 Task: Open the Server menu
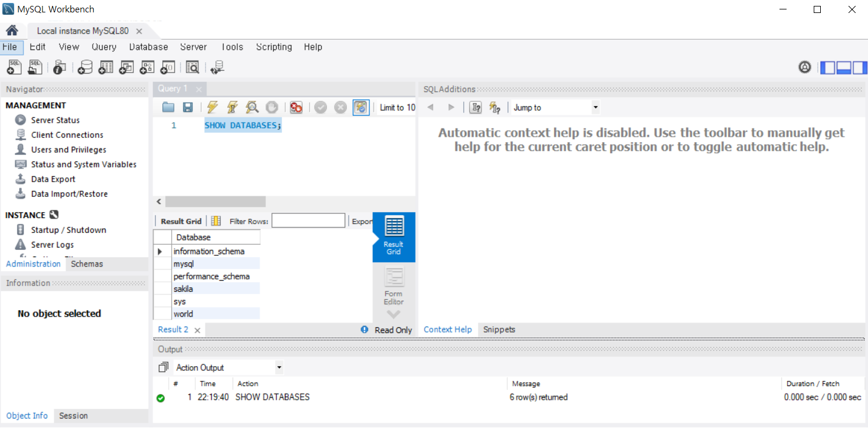point(194,47)
